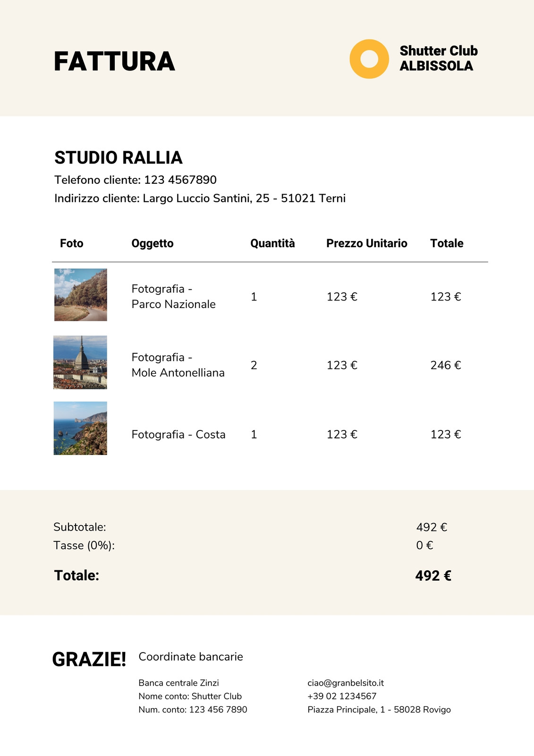The width and height of the screenshot is (534, 756).
Task: Click the email ciao@granbelsito.it
Action: click(x=346, y=683)
